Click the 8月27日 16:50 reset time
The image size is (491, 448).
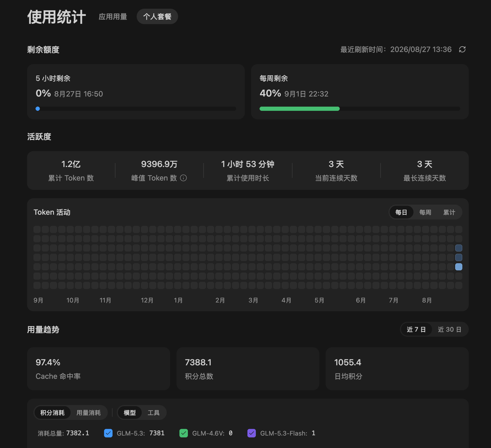pos(79,94)
